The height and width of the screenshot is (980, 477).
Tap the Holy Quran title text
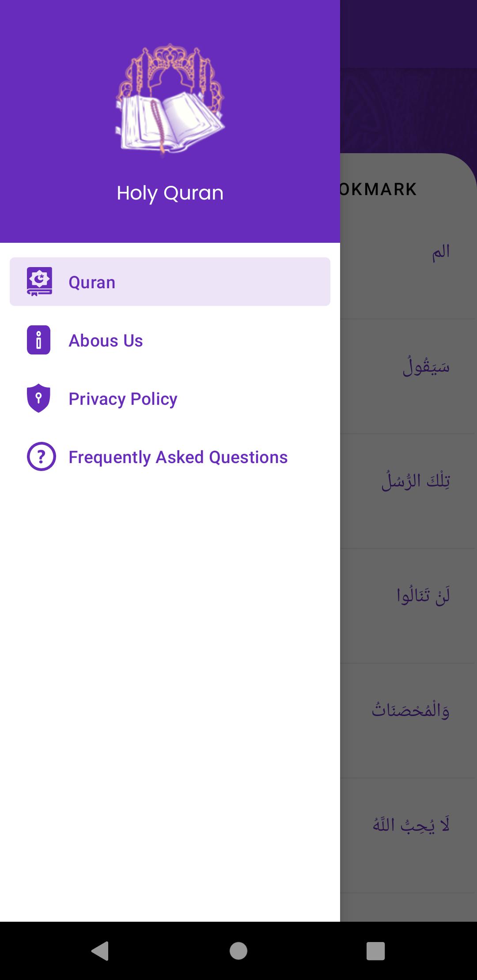pyautogui.click(x=170, y=193)
